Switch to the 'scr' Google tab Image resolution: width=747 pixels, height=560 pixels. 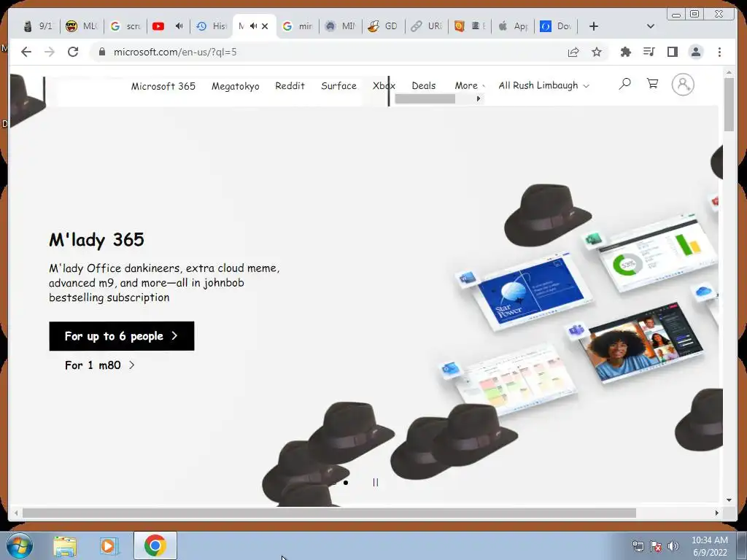[x=125, y=26]
